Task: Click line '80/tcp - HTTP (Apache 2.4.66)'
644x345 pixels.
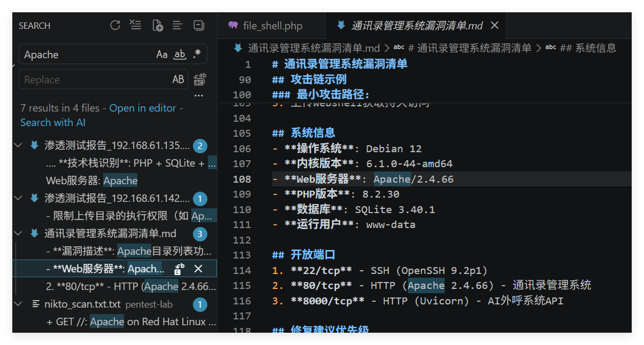Action: click(x=431, y=285)
